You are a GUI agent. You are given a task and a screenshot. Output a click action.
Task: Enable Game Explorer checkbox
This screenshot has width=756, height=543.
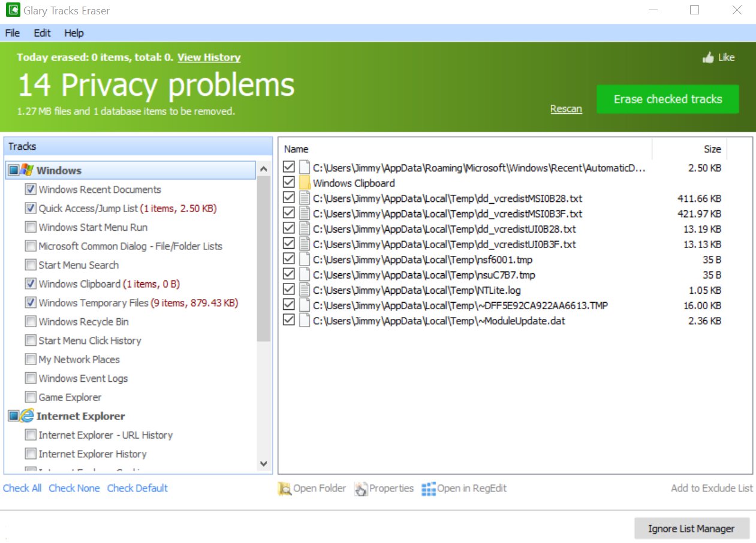tap(30, 397)
